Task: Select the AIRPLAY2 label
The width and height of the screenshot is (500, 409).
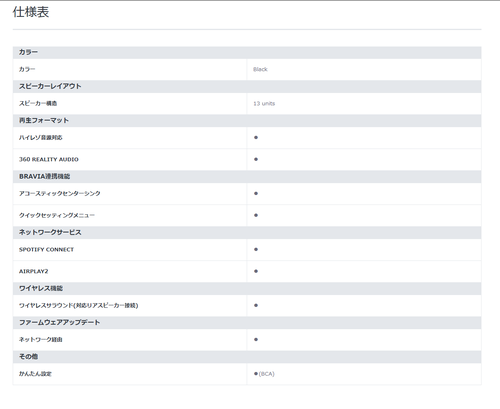Action: coord(34,271)
